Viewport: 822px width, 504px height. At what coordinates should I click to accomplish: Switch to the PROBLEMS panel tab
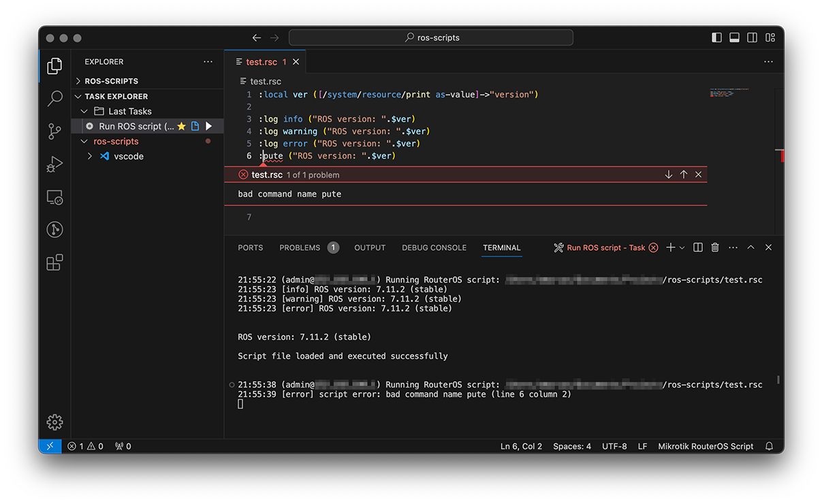300,248
